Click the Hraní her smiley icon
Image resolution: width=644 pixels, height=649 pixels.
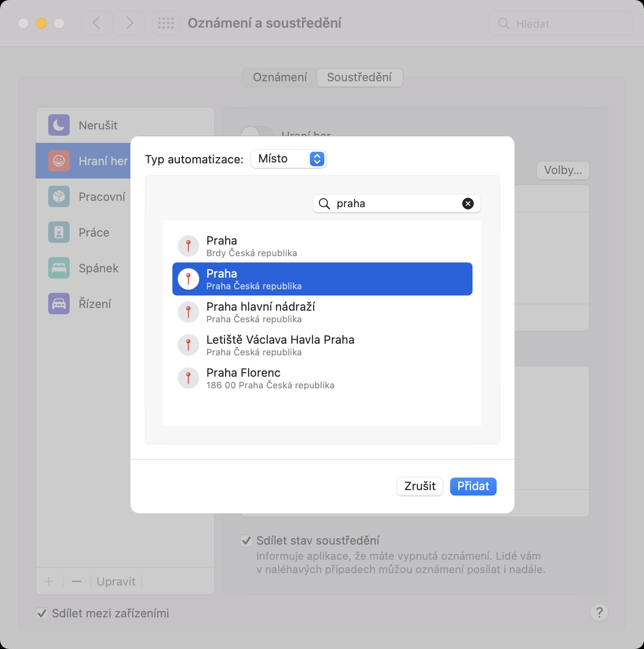click(59, 161)
